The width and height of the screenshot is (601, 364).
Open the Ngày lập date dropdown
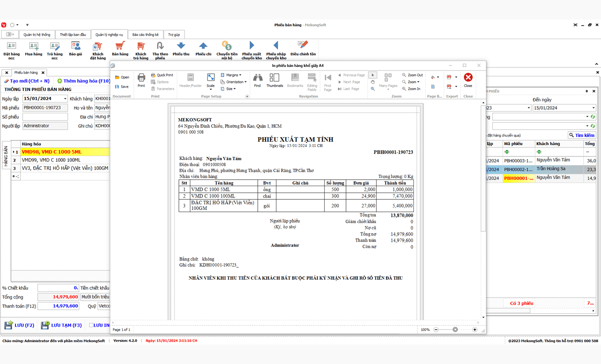click(x=65, y=99)
